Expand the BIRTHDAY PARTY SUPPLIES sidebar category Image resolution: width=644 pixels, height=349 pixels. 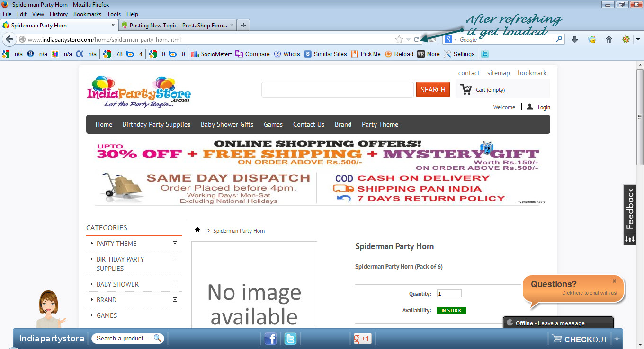click(x=175, y=259)
